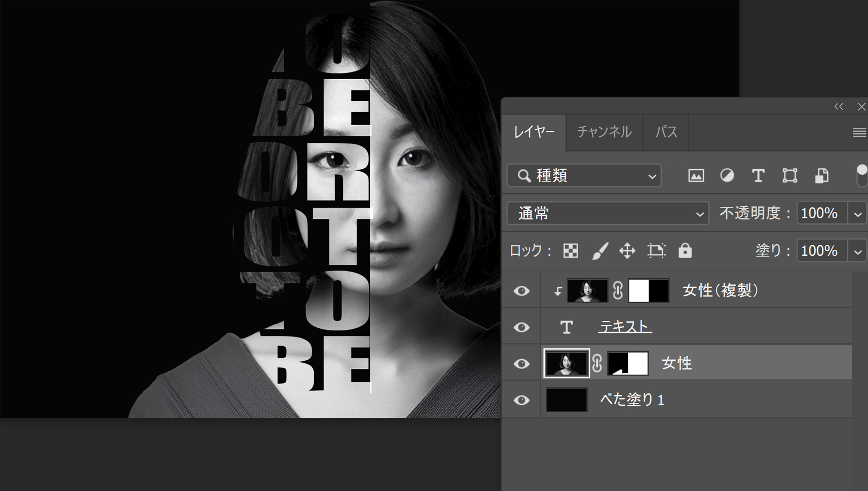The height and width of the screenshot is (491, 868).
Task: Filter layers by text type
Action: coord(758,176)
